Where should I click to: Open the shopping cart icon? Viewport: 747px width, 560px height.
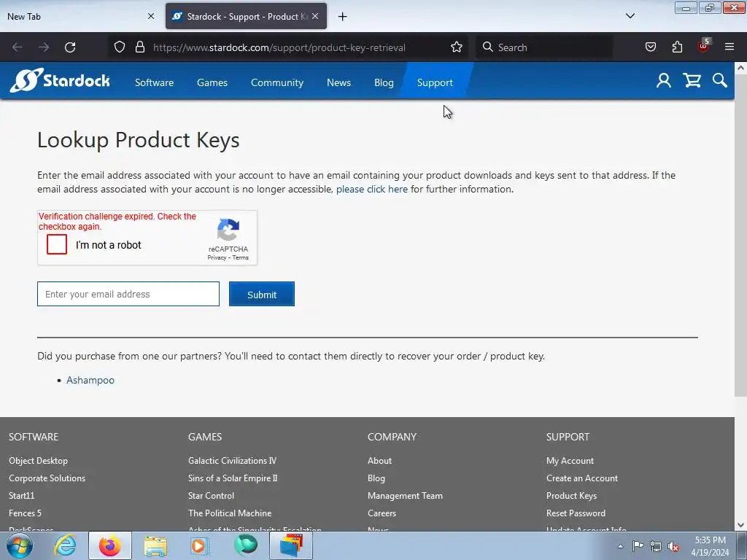(692, 80)
